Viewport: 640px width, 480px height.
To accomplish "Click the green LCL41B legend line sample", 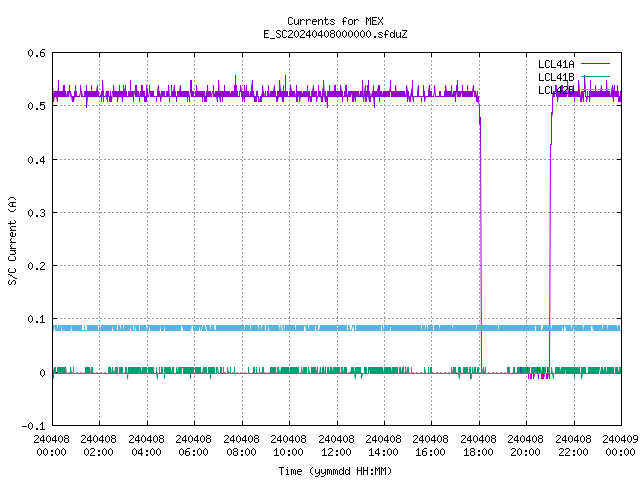I will point(595,76).
